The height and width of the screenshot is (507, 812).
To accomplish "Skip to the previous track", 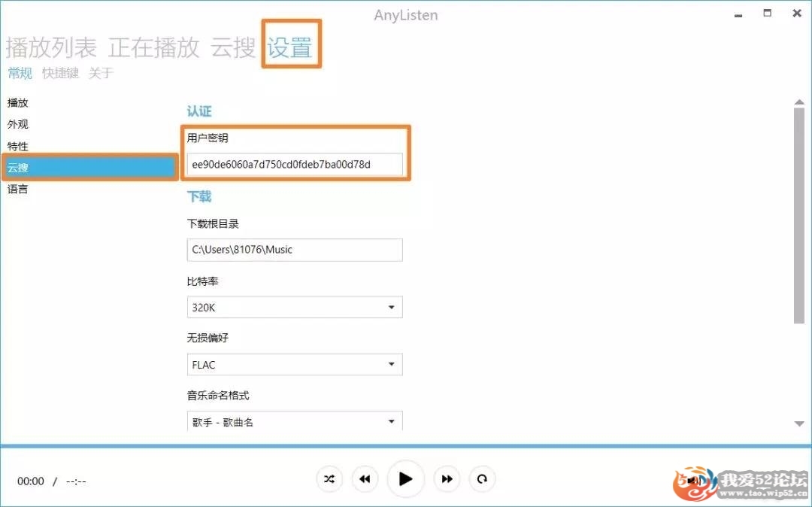I will (365, 479).
